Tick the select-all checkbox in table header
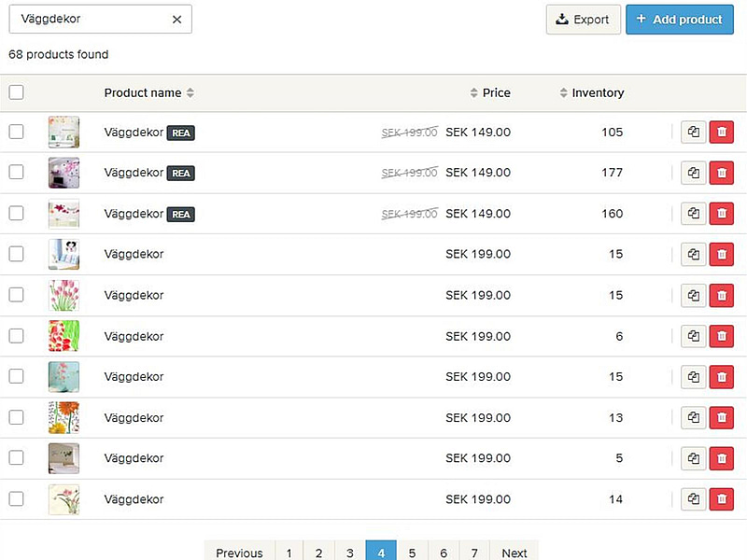Screen dimensions: 747x560 16,92
